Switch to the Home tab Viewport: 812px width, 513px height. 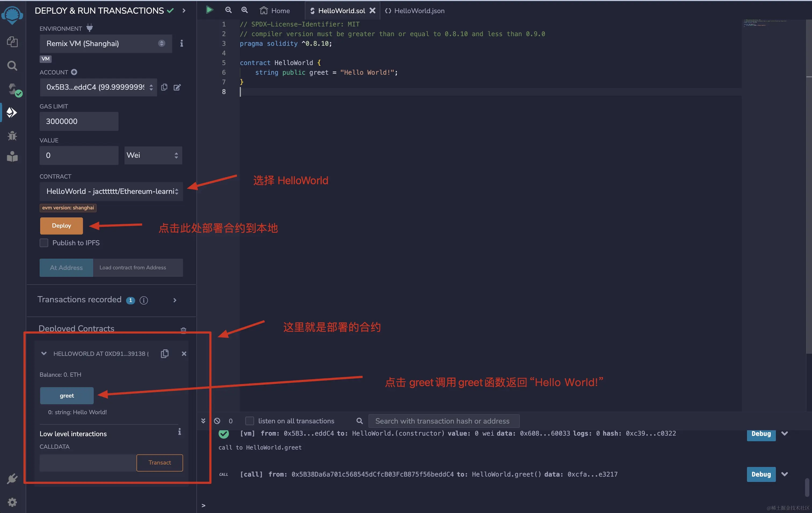(275, 10)
